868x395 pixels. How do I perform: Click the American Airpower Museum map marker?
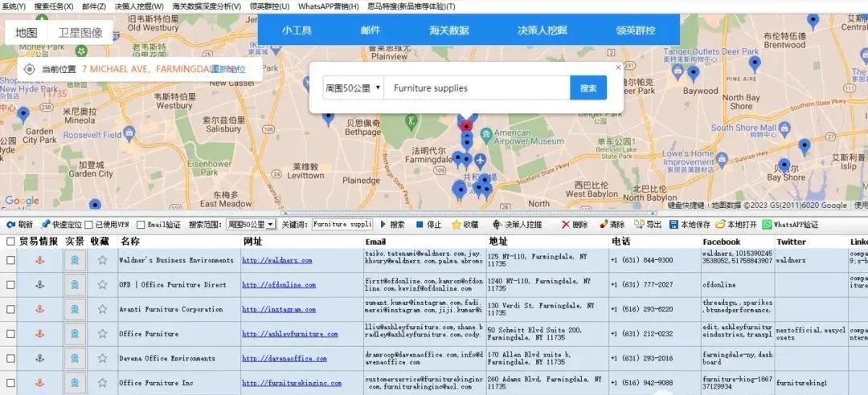coord(486,134)
